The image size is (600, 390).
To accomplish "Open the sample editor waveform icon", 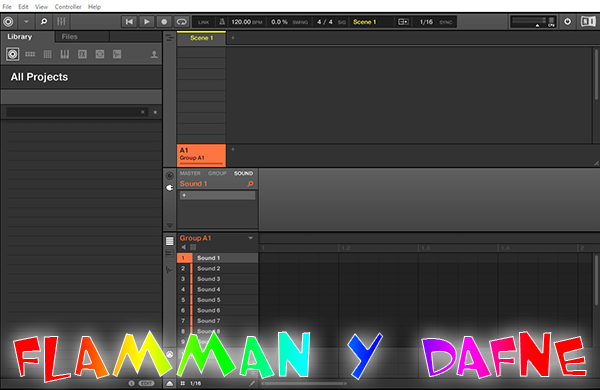I will (x=170, y=269).
